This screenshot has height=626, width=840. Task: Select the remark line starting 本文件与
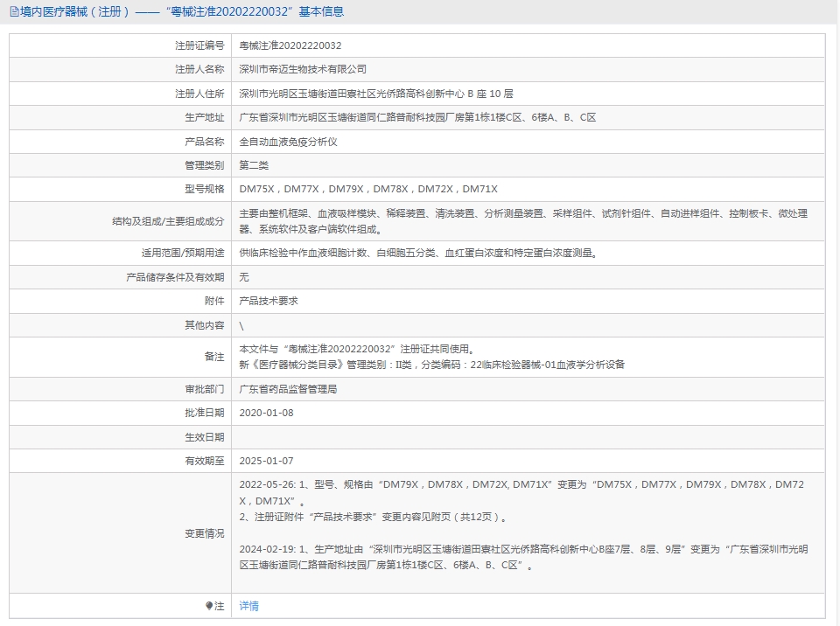357,349
